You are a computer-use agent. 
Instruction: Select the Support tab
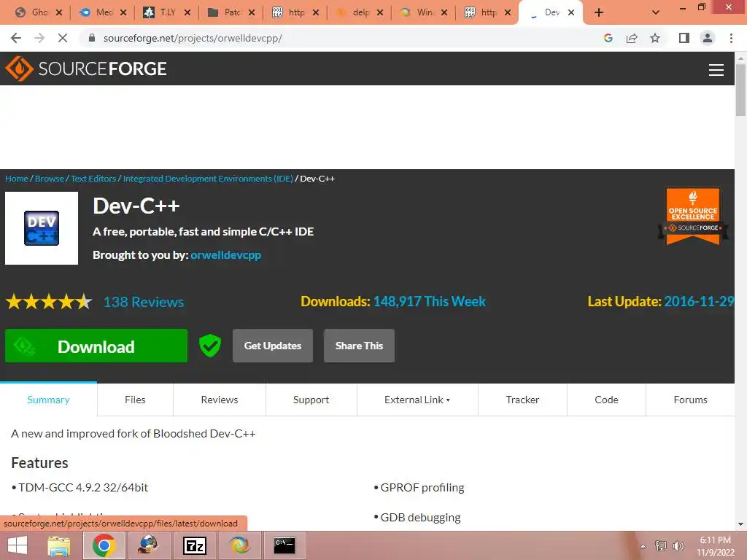click(x=311, y=400)
